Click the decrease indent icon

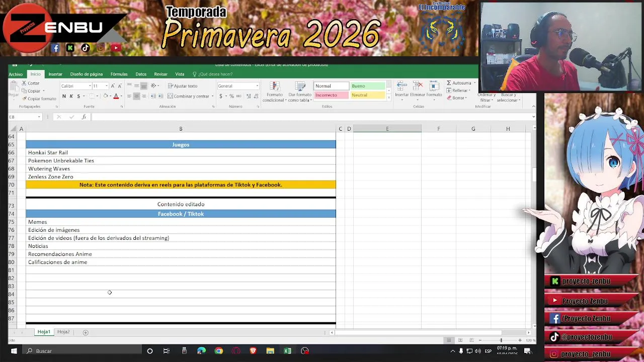[153, 96]
